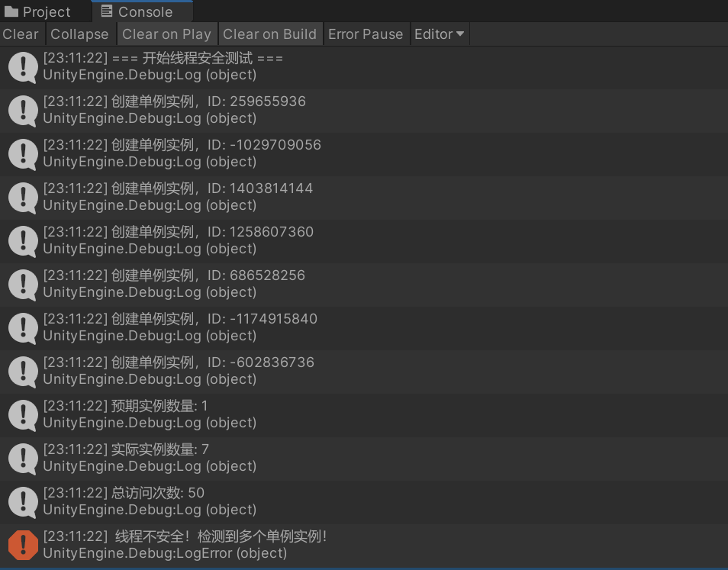
Task: Select log '实际实例数量: 7'
Action: pyautogui.click(x=364, y=459)
